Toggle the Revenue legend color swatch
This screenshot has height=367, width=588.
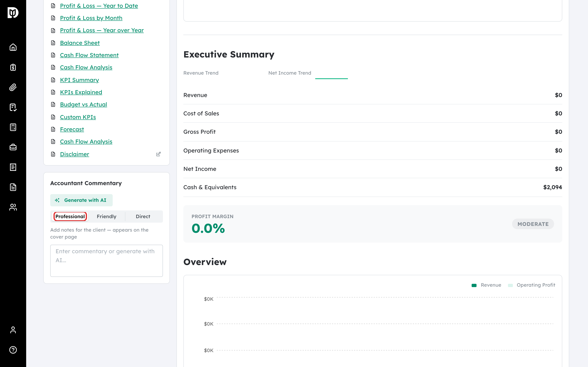coord(474,285)
